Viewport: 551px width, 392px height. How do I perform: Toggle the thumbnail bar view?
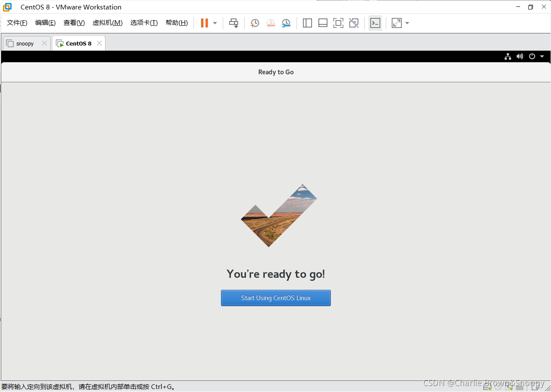point(323,23)
